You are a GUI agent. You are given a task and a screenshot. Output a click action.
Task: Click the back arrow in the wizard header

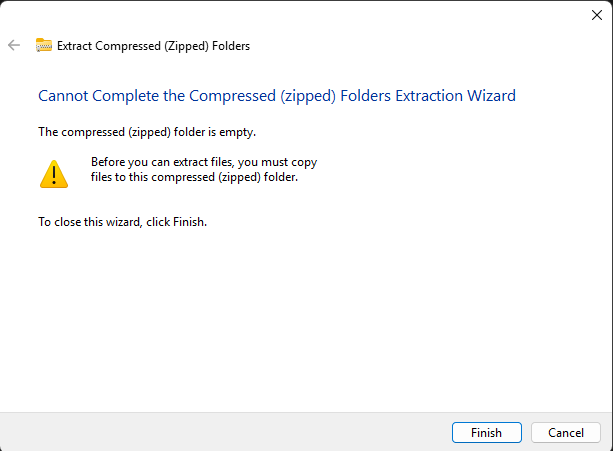tap(14, 45)
